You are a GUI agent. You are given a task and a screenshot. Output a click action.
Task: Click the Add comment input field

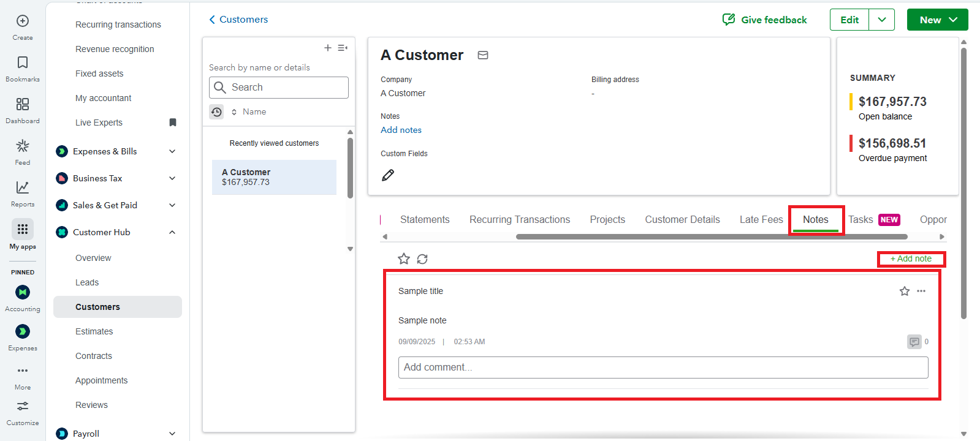663,367
